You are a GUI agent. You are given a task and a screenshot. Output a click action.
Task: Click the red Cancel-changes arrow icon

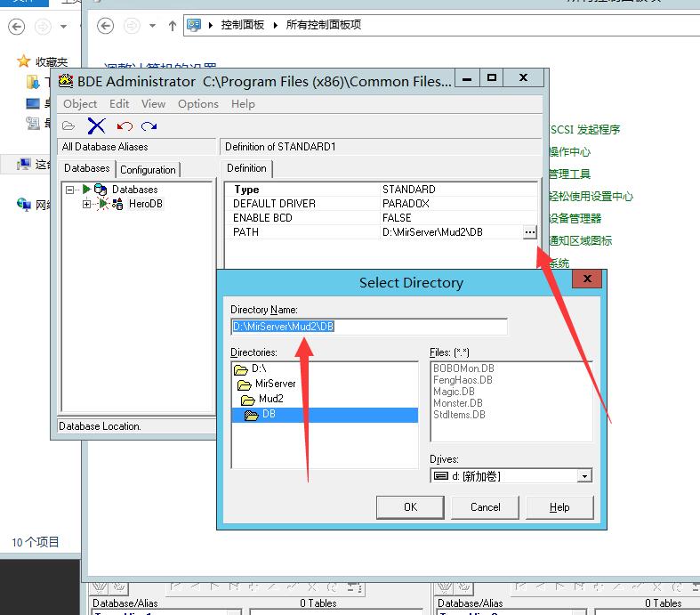point(124,126)
